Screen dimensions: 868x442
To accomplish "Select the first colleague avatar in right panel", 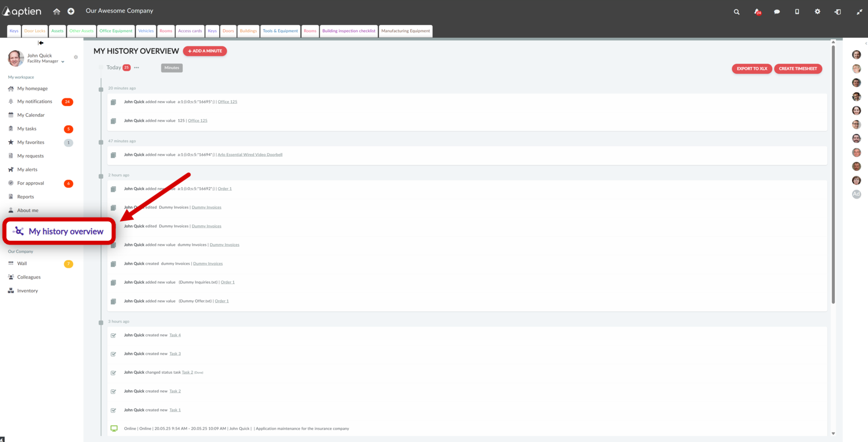I will tap(856, 55).
